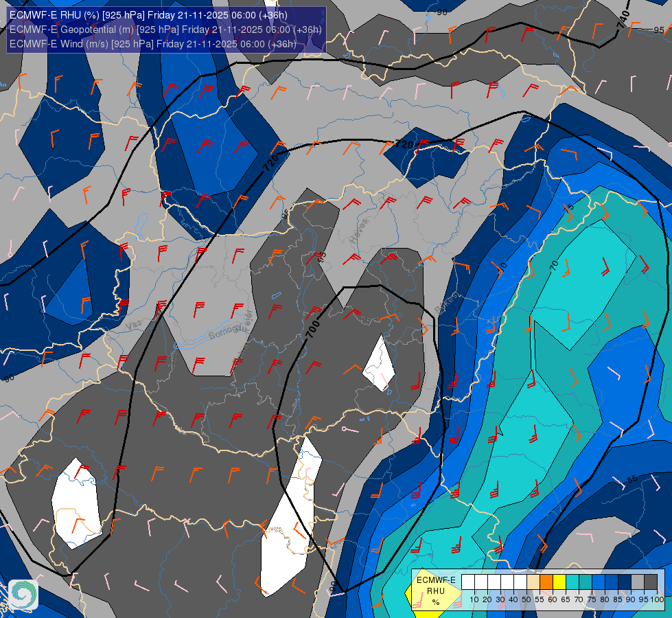672x618 pixels.
Task: Click the 85 humidity contour label
Action: point(632,479)
